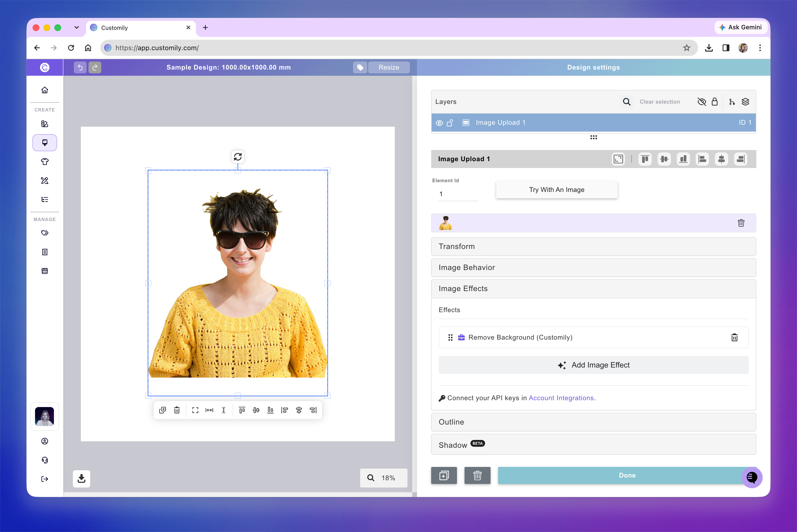Expand the Transform section
The image size is (797, 532).
tap(593, 246)
